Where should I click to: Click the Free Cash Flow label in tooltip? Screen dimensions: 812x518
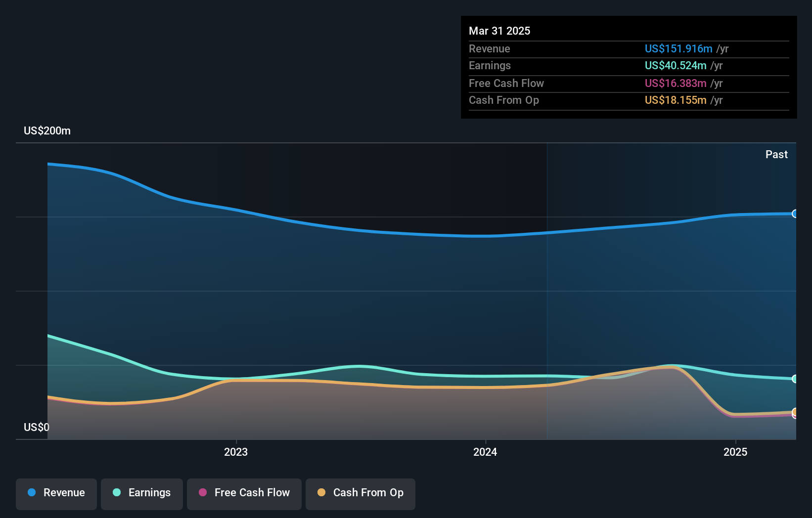pos(506,83)
